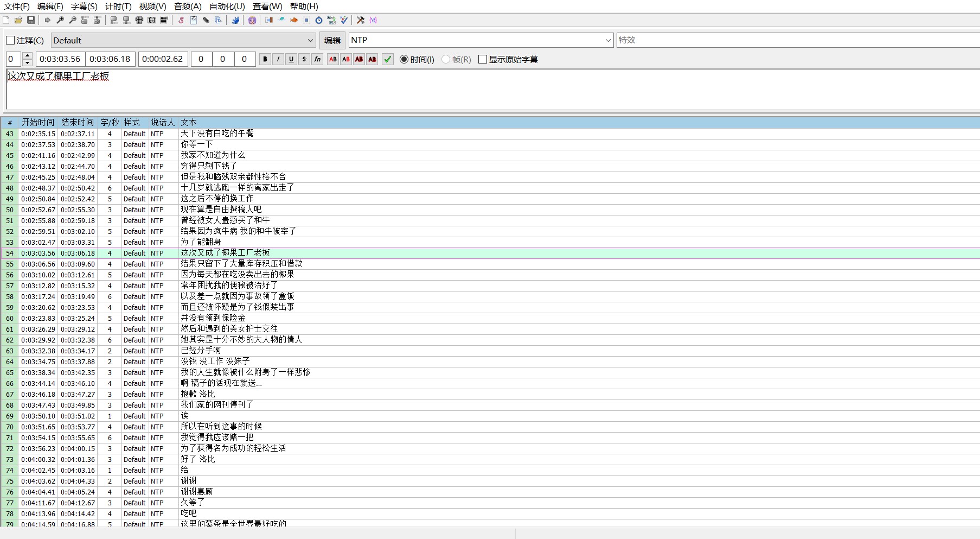Expand the Default style dropdown
980x539 pixels.
pyautogui.click(x=310, y=40)
